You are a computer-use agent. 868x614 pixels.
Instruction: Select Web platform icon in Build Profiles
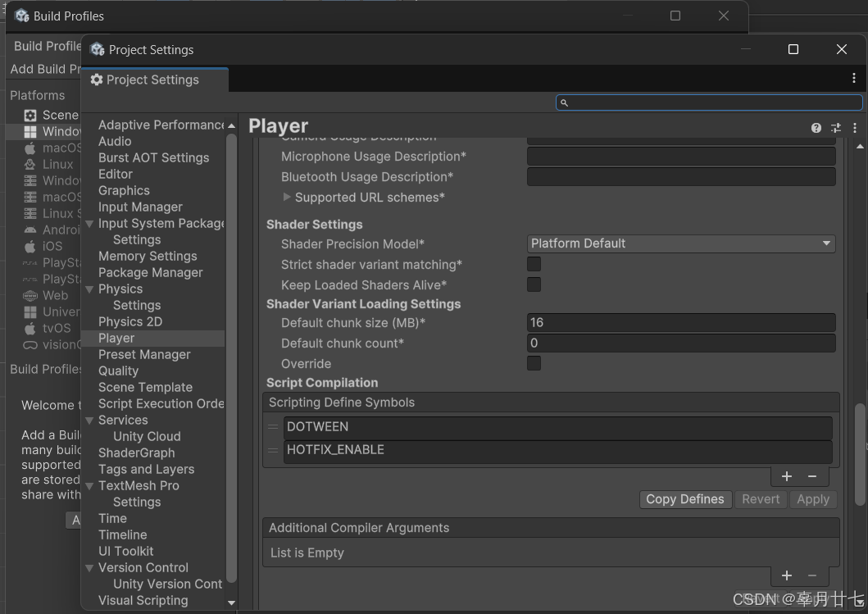point(30,296)
